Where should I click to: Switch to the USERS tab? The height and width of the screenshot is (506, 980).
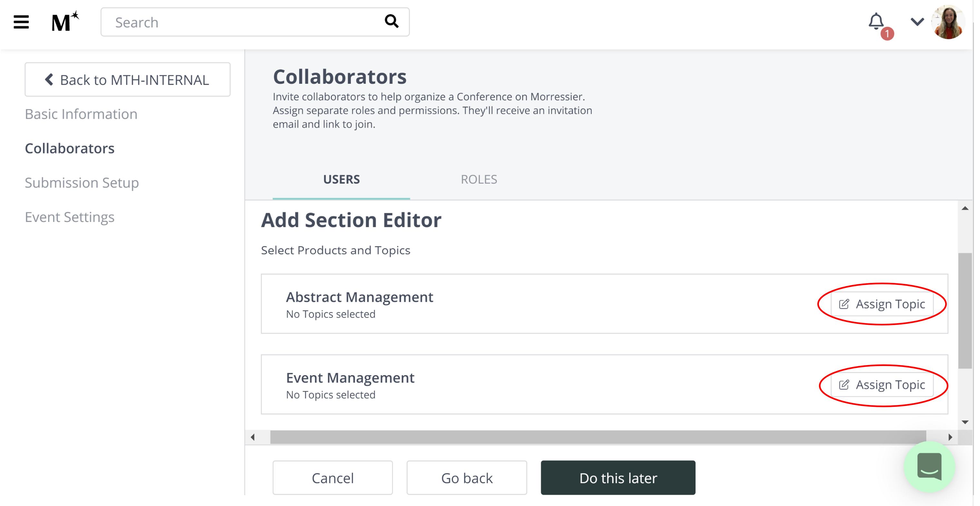click(341, 179)
